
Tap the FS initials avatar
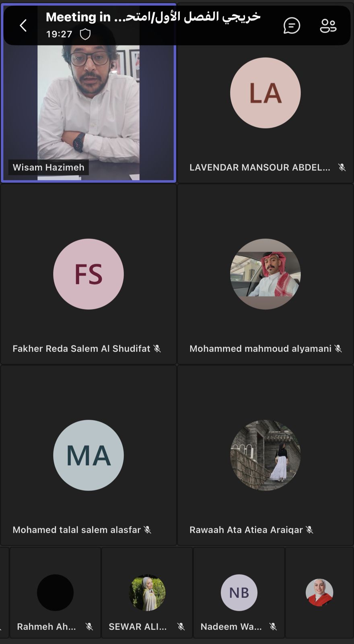tap(88, 274)
